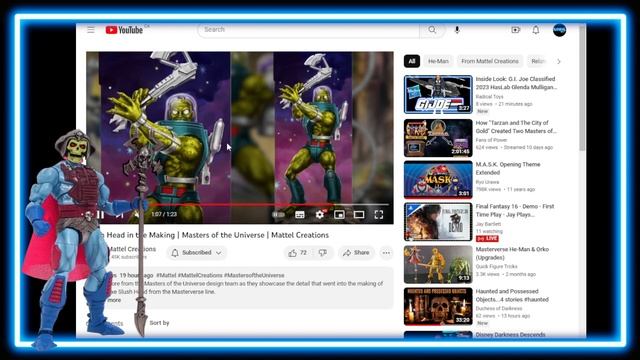Open the #MastersoftheUniverse hashtag
This screenshot has width=640, height=360.
point(254,276)
